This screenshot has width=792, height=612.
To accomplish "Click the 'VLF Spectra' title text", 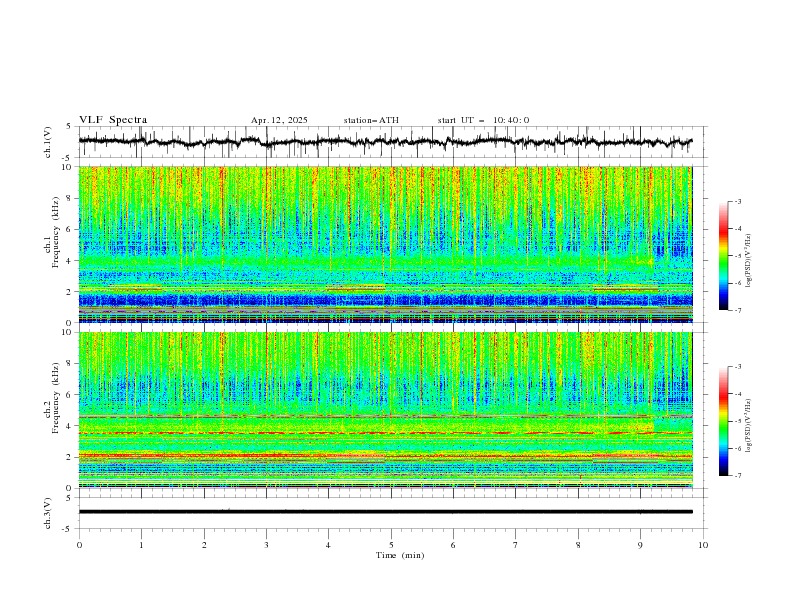I will [x=113, y=120].
